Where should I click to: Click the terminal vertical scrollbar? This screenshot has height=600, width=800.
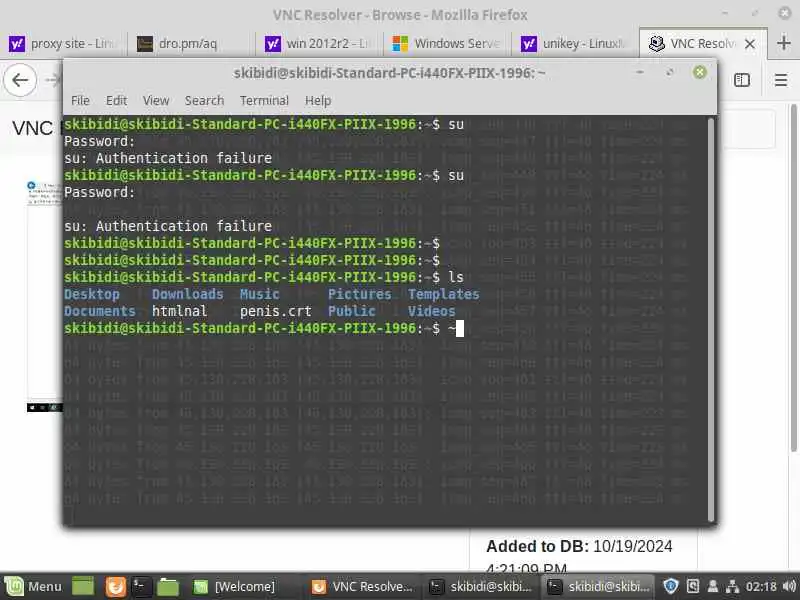(711, 319)
